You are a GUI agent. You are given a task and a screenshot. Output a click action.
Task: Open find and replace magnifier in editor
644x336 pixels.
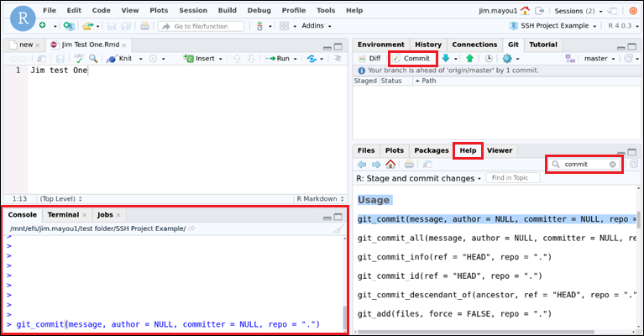93,58
